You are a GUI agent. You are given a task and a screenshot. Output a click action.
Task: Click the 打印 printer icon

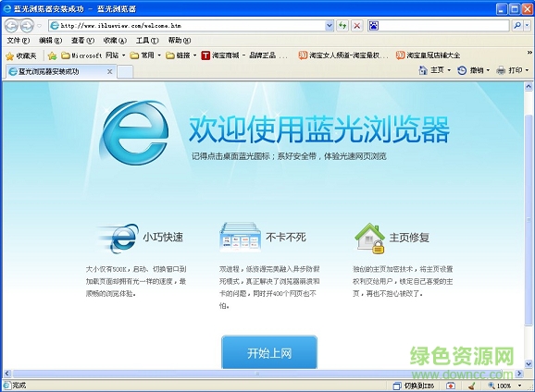[x=501, y=70]
